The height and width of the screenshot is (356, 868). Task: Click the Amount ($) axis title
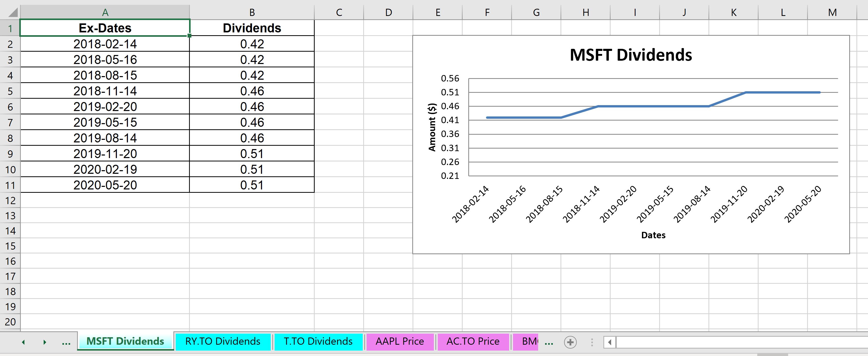point(432,127)
